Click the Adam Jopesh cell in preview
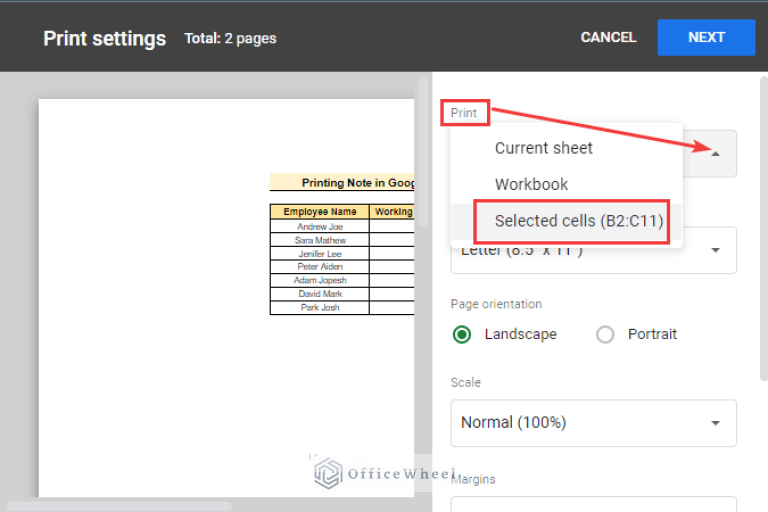768x512 pixels. coord(319,280)
